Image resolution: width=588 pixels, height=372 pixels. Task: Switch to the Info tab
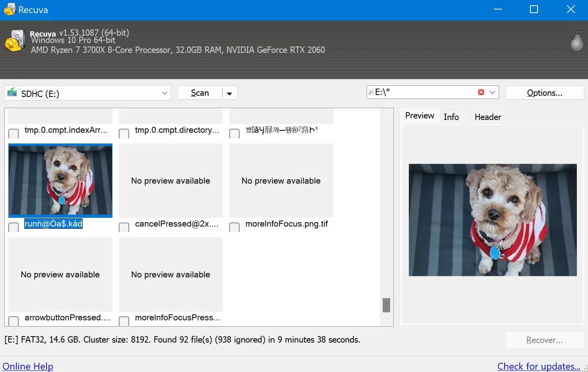pos(451,116)
